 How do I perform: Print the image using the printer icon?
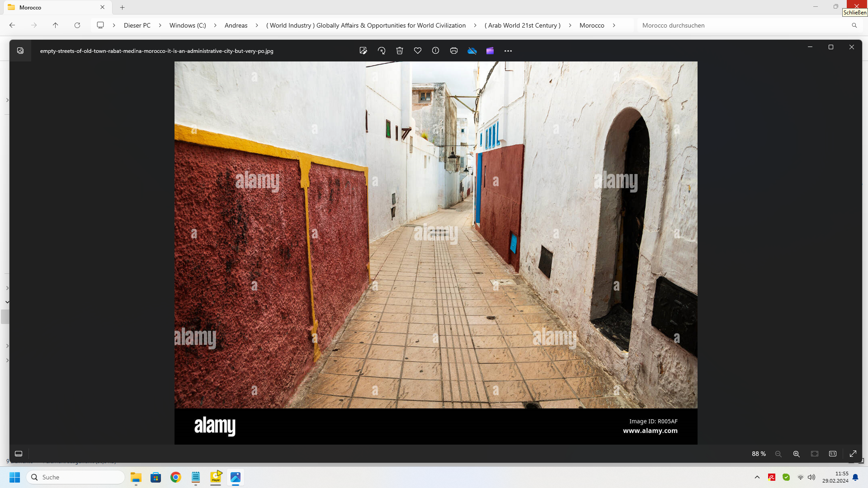(454, 51)
